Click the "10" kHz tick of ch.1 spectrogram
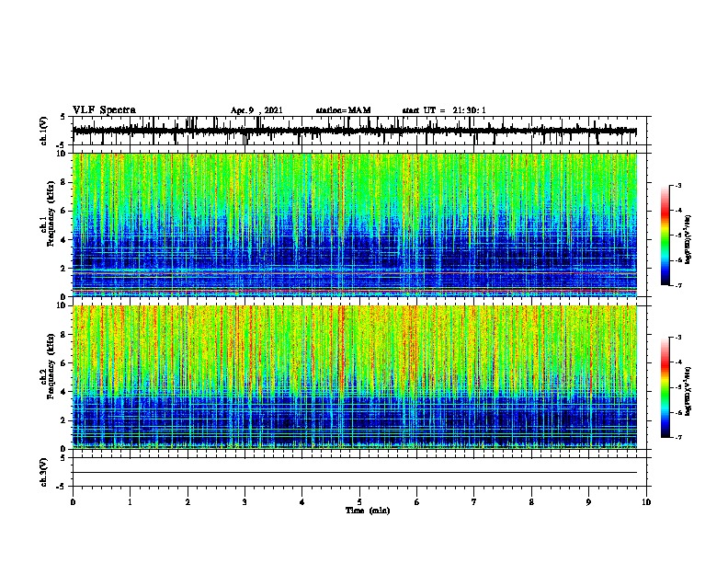The image size is (728, 563). pos(63,154)
